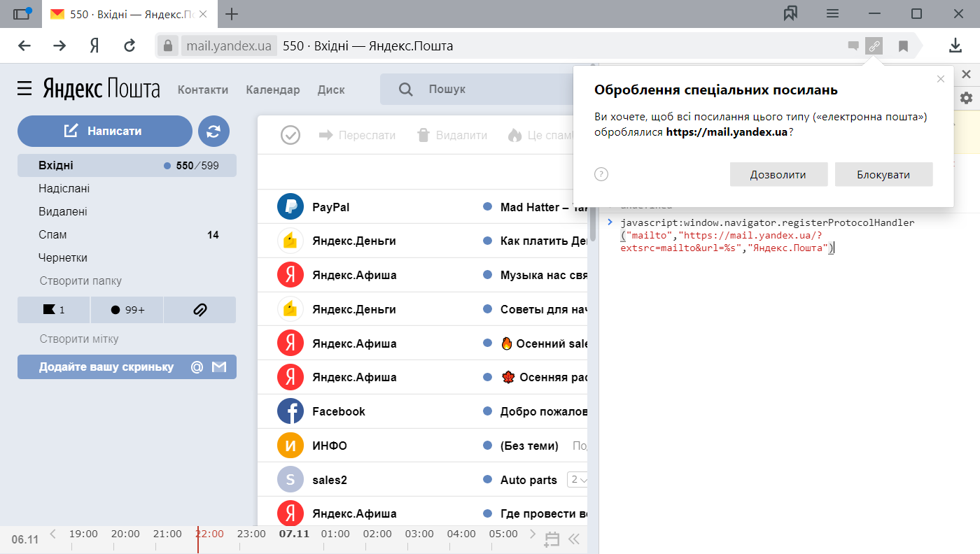Expand the sales2 thread counter

pos(578,480)
